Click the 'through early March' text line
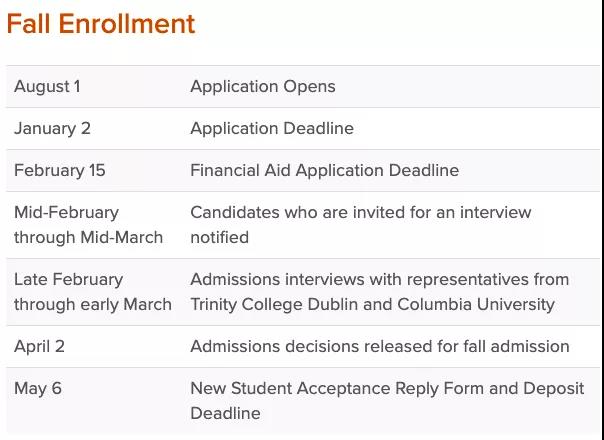 tap(92, 304)
